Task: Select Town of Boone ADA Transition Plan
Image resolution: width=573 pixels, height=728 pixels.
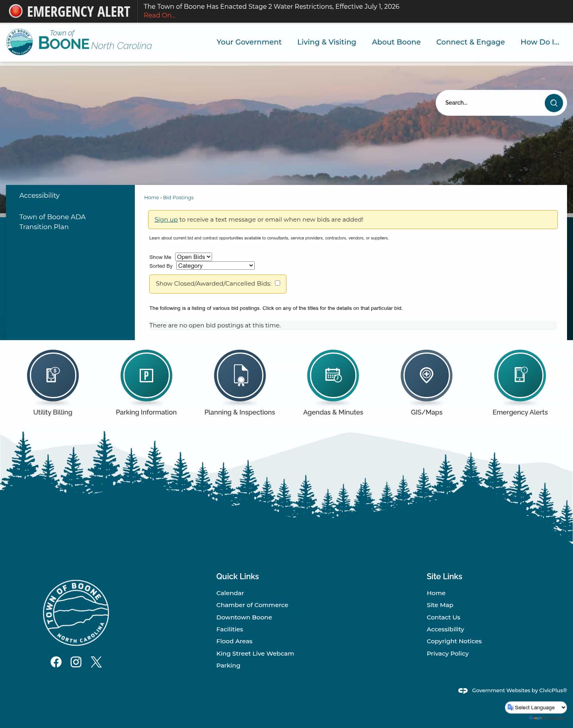Action: [52, 222]
